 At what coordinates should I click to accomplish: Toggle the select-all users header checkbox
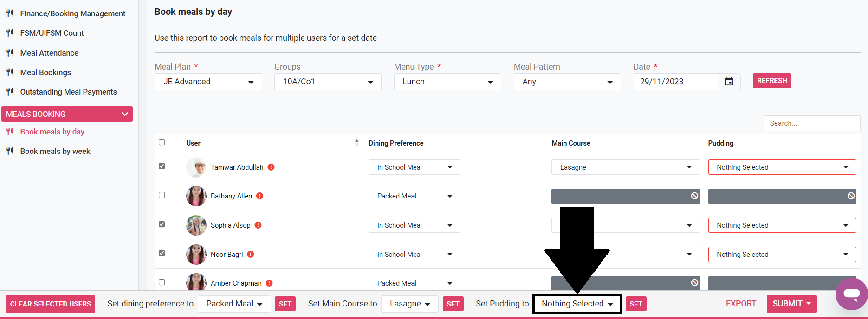tap(162, 142)
